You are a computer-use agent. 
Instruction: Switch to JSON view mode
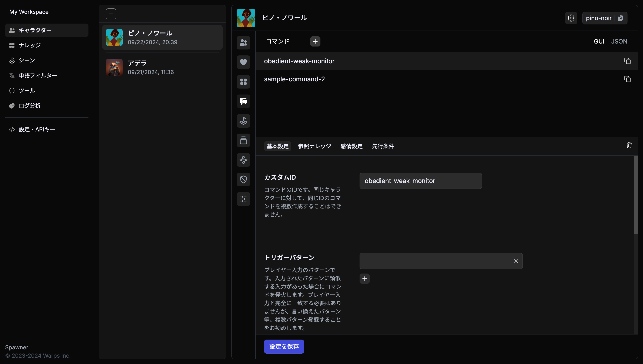pos(619,41)
